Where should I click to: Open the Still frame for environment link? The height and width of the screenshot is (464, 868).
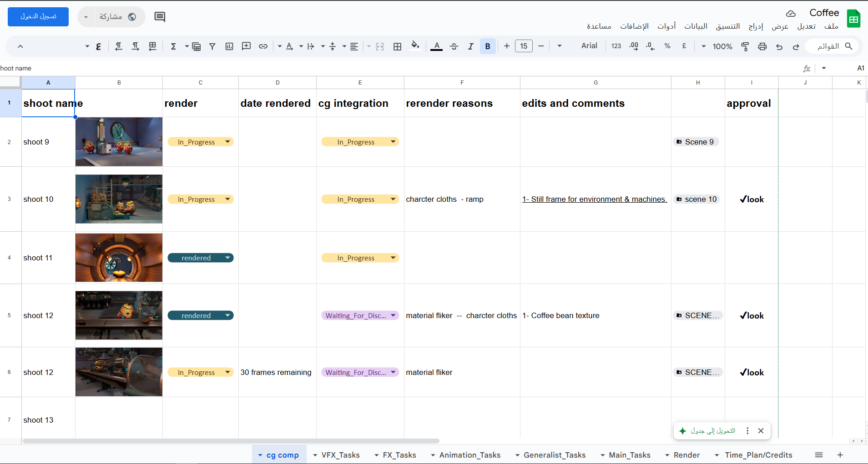pyautogui.click(x=594, y=199)
